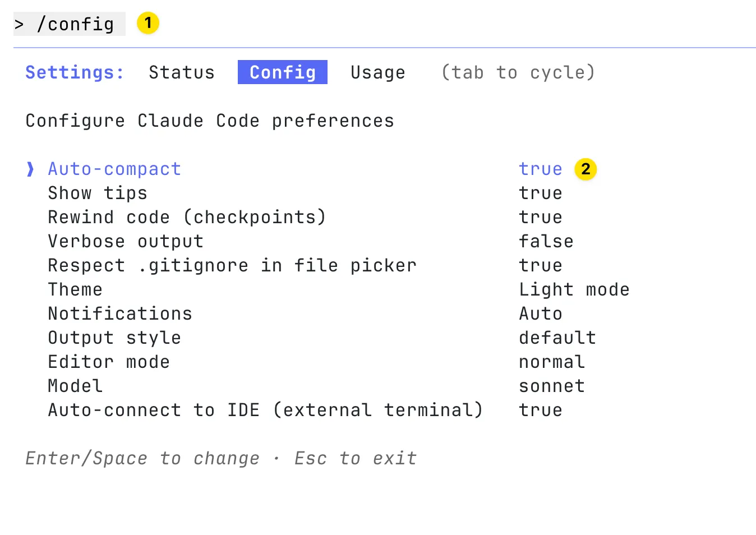Click the selection arrow beside Auto-compact

(30, 169)
